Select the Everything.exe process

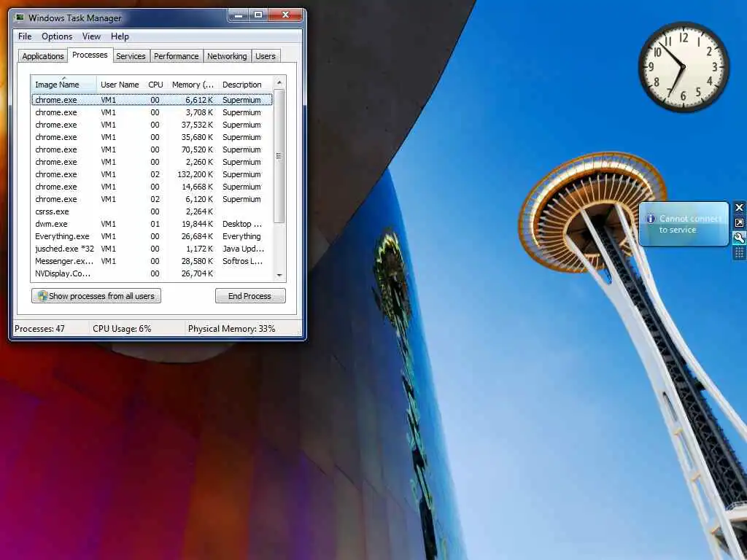[152, 236]
